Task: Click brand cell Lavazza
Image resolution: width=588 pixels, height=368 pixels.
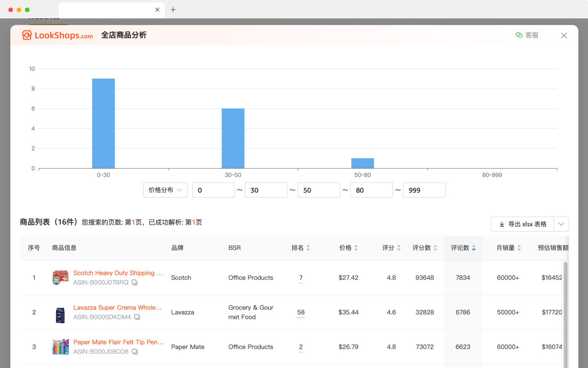Action: coord(182,312)
